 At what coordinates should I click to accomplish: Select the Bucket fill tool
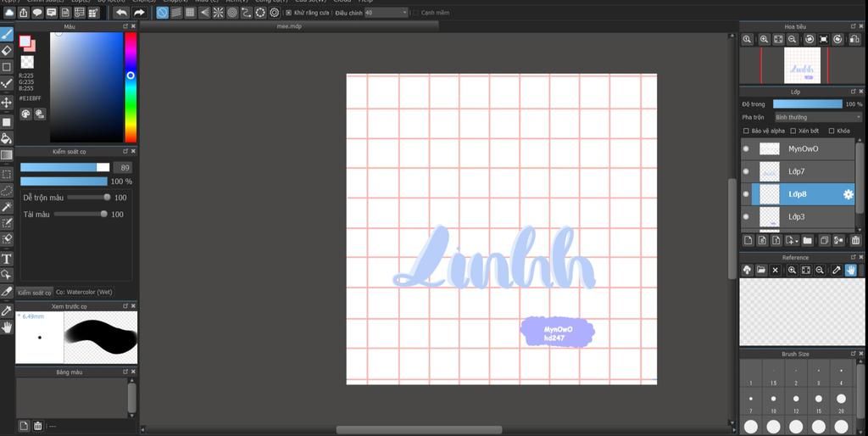click(7, 138)
